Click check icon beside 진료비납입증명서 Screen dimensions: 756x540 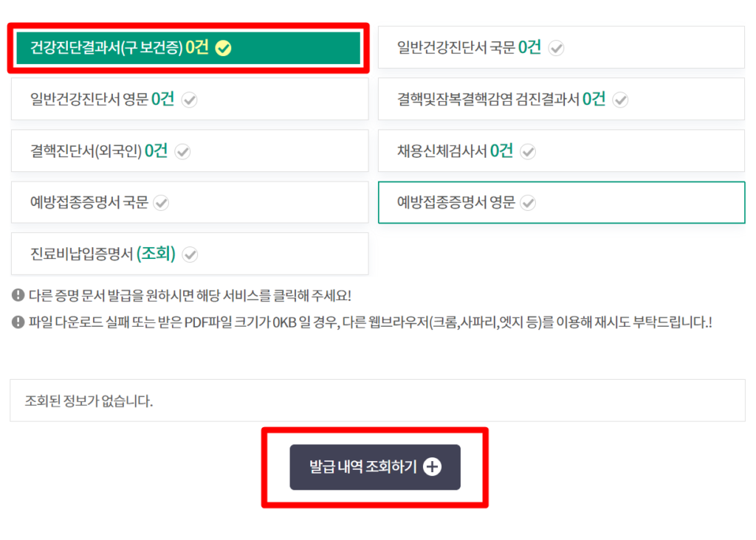[x=190, y=255]
